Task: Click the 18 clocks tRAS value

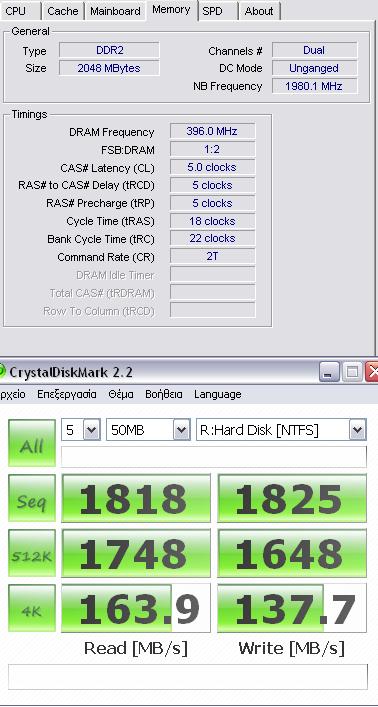Action: (x=212, y=220)
